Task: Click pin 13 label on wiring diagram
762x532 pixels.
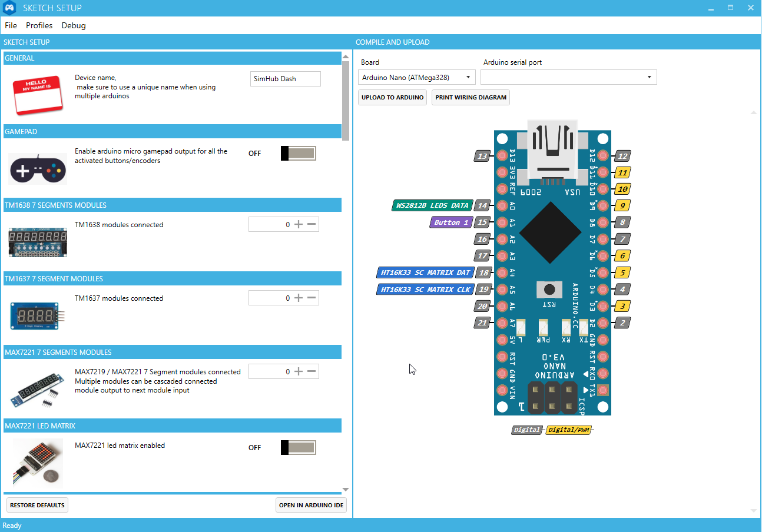Action: [483, 156]
